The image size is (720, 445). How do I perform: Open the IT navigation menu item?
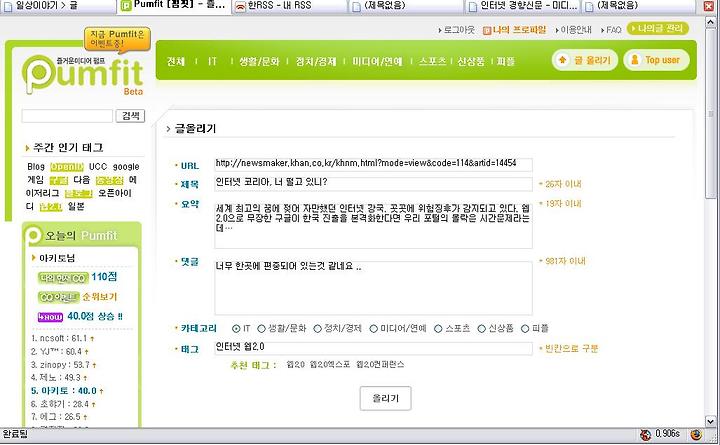click(212, 61)
